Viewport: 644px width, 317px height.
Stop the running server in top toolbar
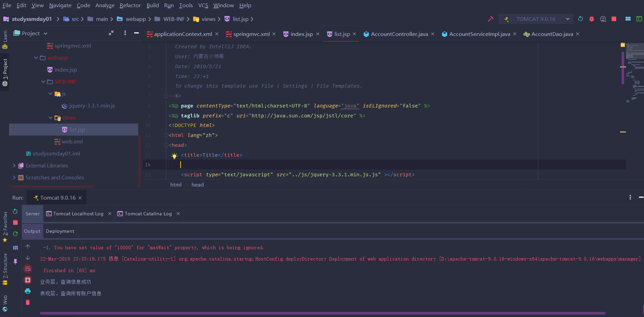[x=614, y=19]
